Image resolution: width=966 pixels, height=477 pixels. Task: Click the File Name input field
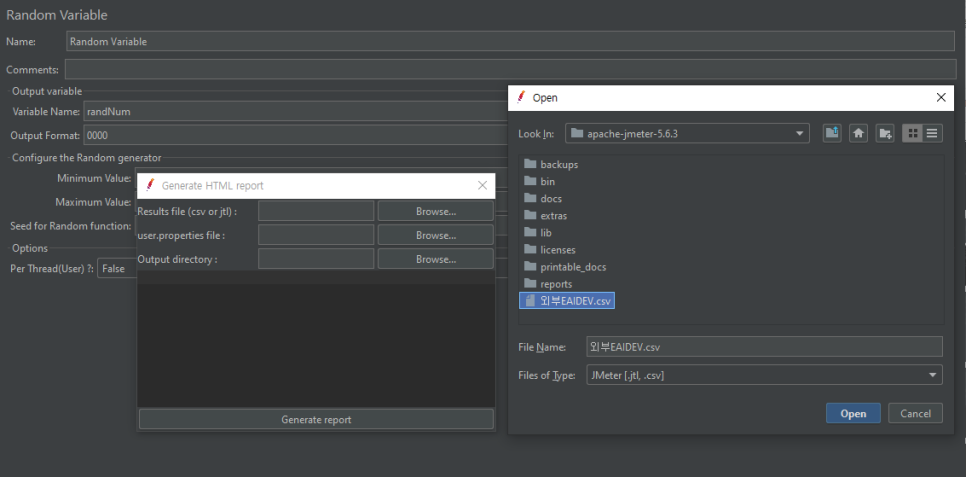[764, 347]
